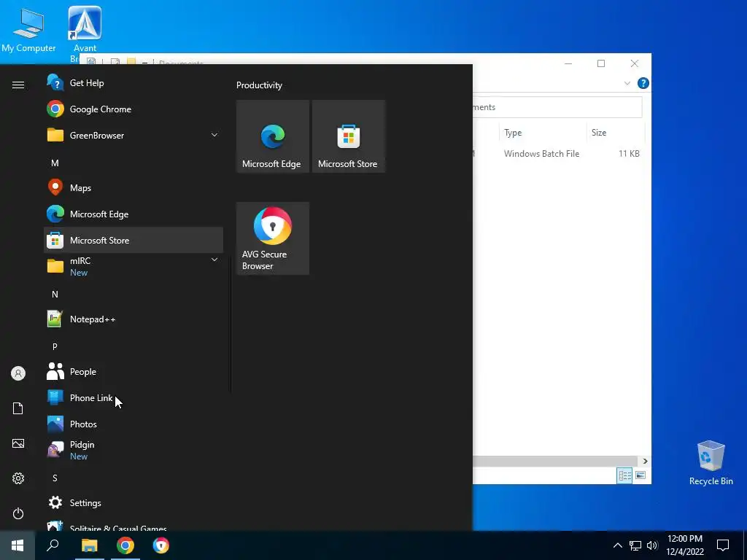Select the Avant Browser desktop shortcut
Image resolution: width=747 pixels, height=560 pixels.
(85, 29)
